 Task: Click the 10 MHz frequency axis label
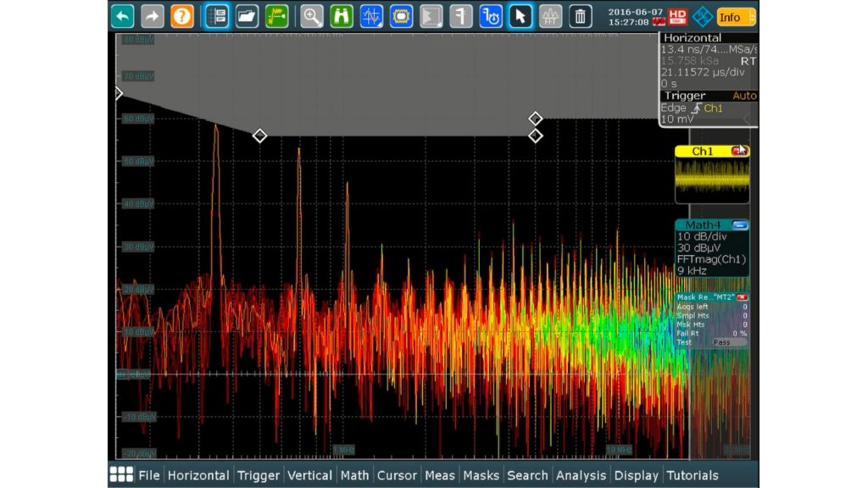(x=619, y=450)
